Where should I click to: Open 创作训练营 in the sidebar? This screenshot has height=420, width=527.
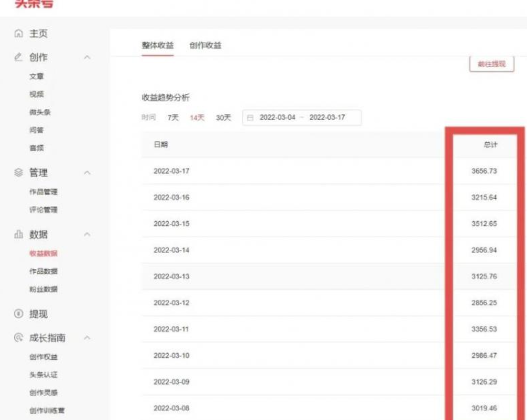pos(47,410)
